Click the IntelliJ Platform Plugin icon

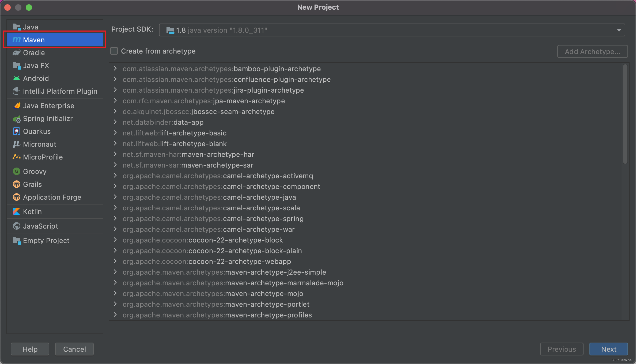17,91
